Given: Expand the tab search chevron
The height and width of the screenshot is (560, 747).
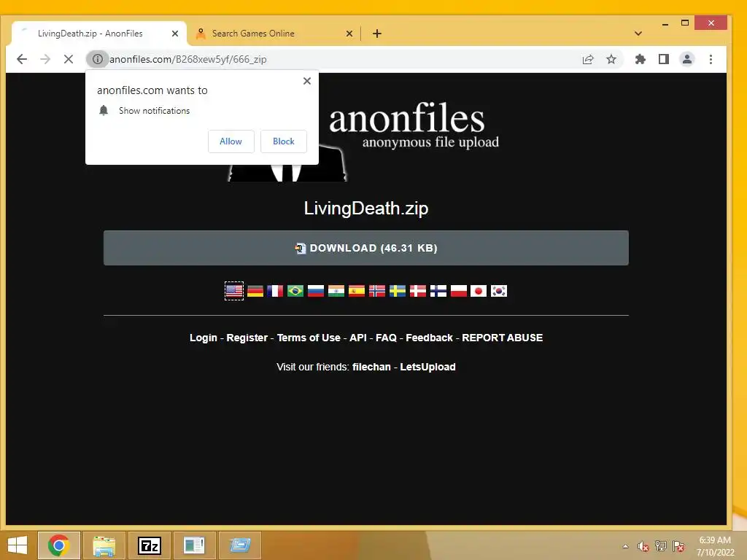Looking at the screenshot, I should click(638, 34).
